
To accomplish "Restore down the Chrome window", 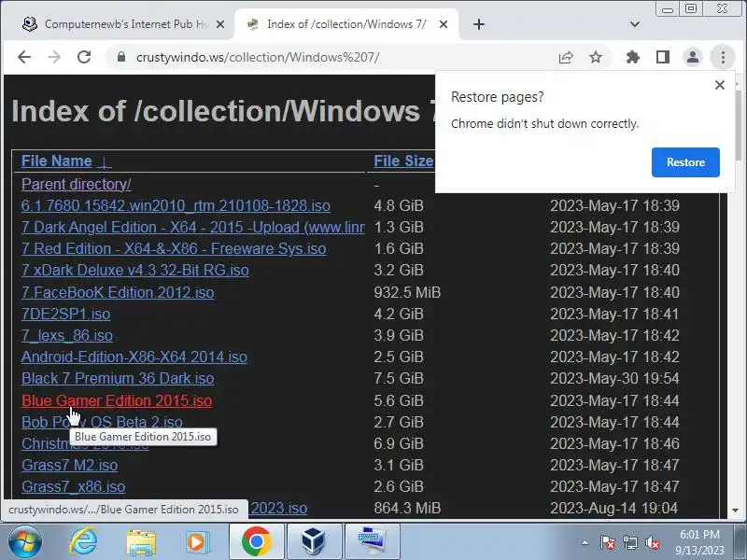I will 691,8.
